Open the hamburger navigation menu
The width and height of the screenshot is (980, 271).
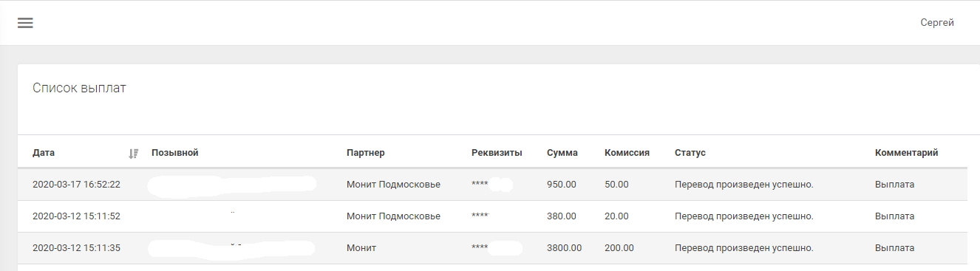(25, 23)
